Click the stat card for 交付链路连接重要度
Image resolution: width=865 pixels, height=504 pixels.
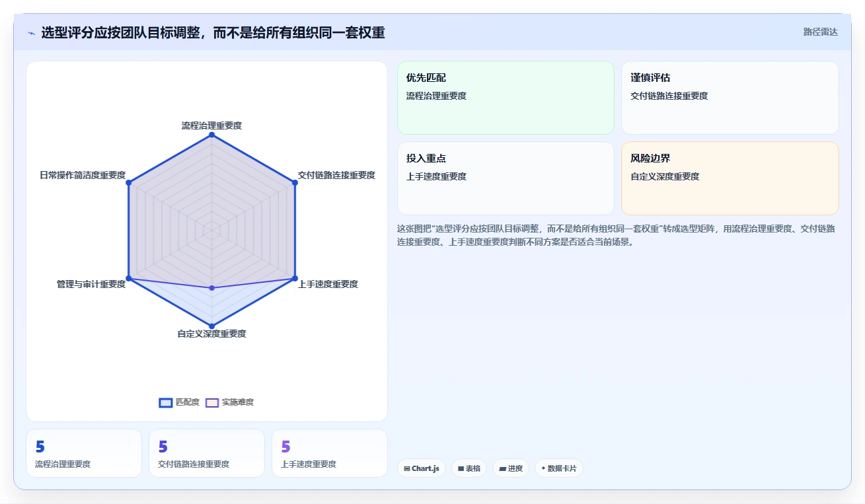tap(207, 453)
